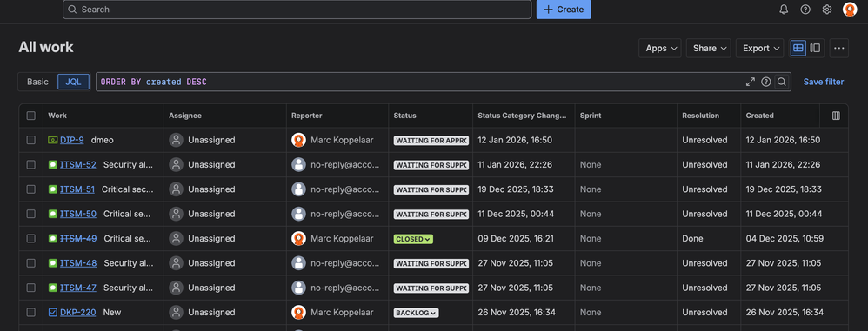868x331 pixels.
Task: Open the Apps dropdown
Action: point(660,48)
